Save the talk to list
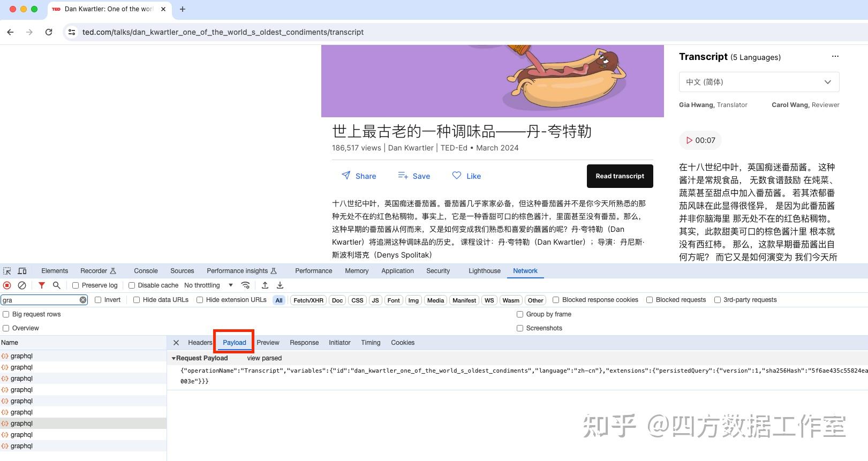 [x=414, y=176]
